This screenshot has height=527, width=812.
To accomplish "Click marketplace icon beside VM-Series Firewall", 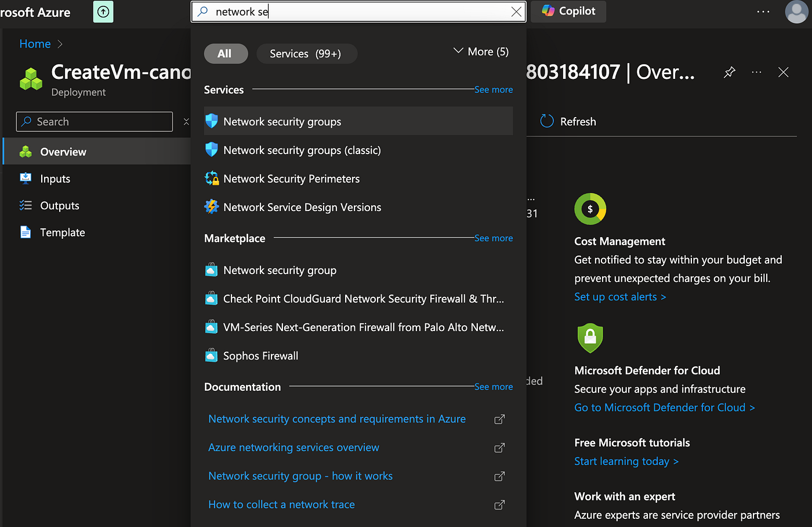I will 212,326.
